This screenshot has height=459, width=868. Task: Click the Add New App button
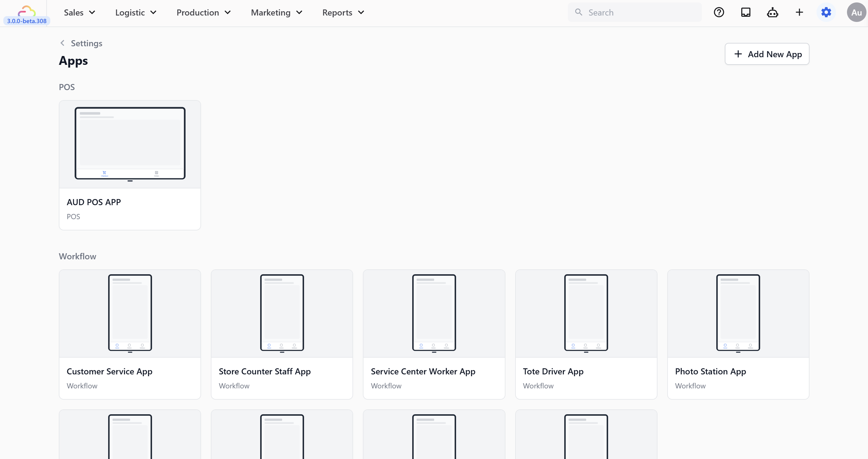coord(767,54)
